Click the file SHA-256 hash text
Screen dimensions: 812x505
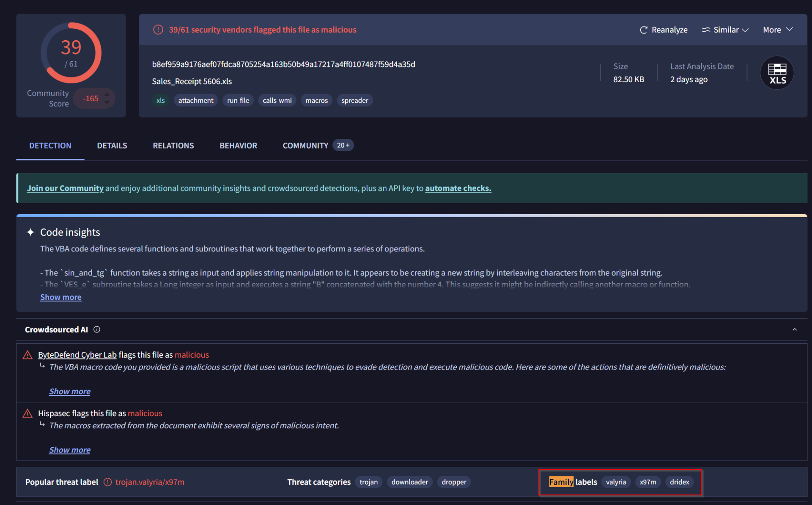pyautogui.click(x=284, y=64)
